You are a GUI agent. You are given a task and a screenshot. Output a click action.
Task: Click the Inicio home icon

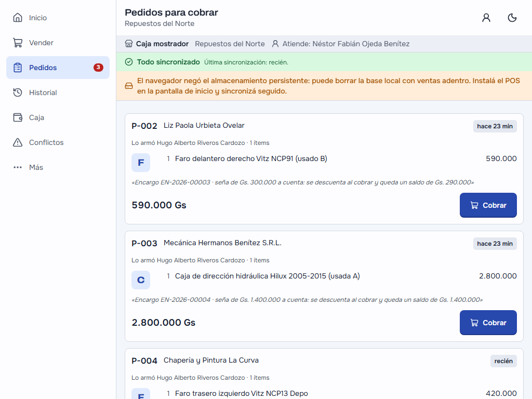coord(18,18)
